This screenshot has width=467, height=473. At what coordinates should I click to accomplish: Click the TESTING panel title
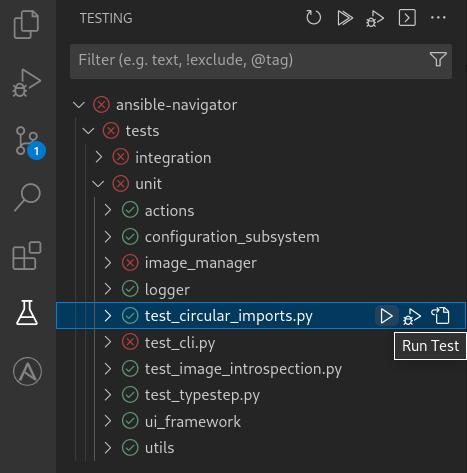[106, 18]
